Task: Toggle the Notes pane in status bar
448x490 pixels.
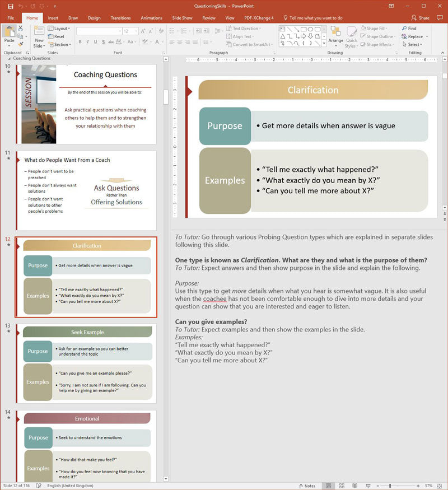Action: pyautogui.click(x=307, y=486)
